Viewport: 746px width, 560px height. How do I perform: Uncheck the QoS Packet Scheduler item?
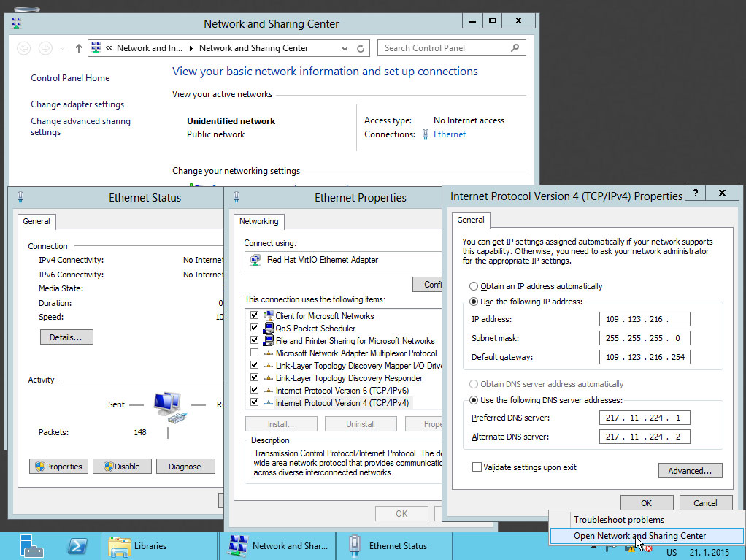click(254, 329)
